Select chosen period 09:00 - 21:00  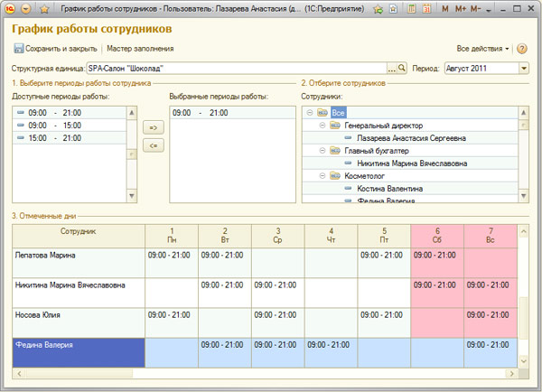233,113
